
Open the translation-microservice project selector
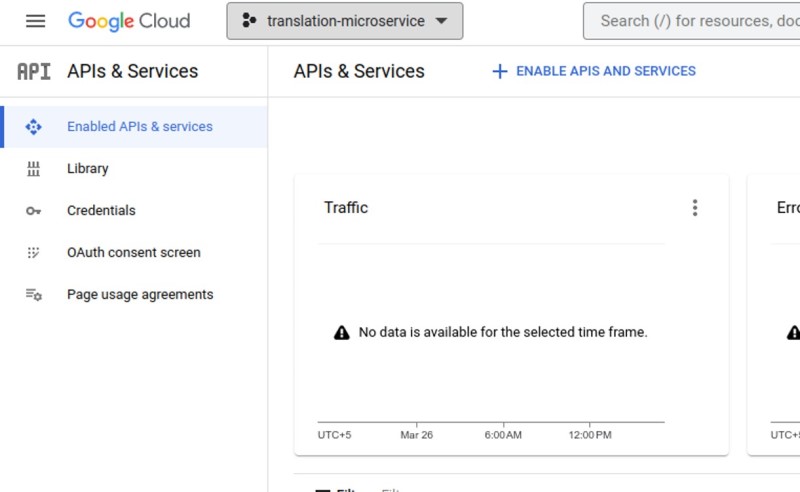coord(345,21)
